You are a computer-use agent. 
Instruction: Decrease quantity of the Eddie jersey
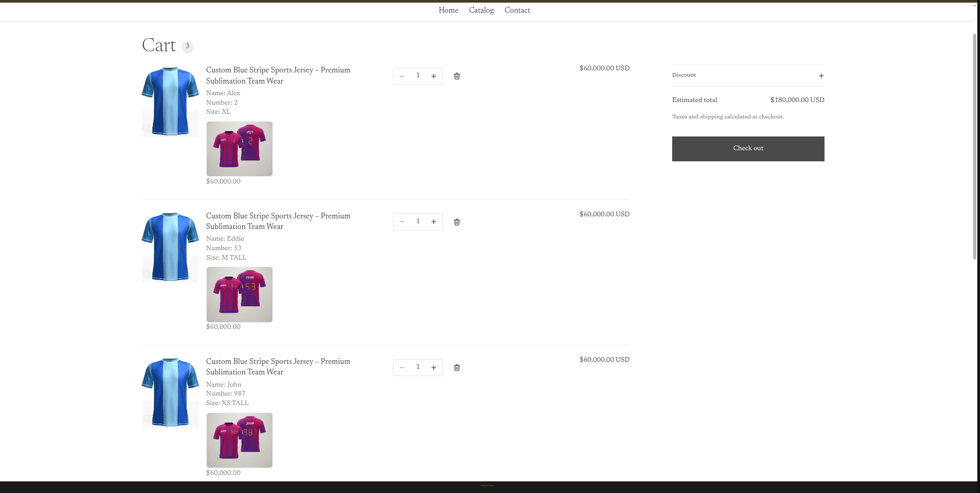[402, 222]
